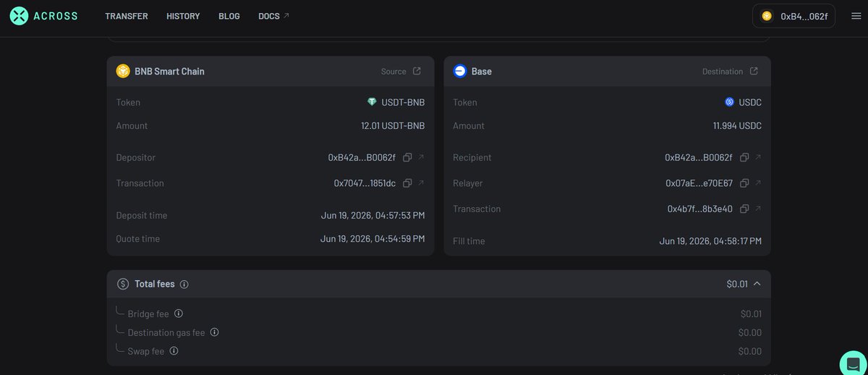Click the source Transaction hash 0x7047...1851dc
This screenshot has width=868, height=375.
point(365,183)
